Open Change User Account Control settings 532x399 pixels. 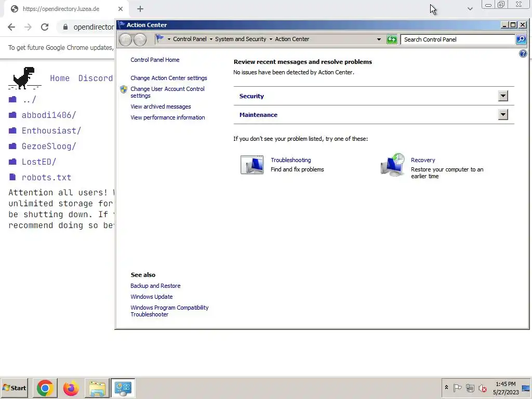coord(168,92)
